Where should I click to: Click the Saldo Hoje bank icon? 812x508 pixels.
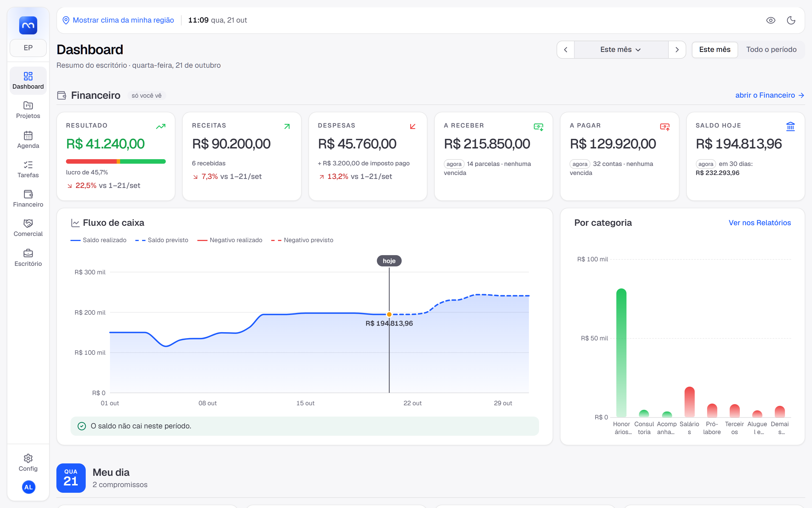click(791, 126)
